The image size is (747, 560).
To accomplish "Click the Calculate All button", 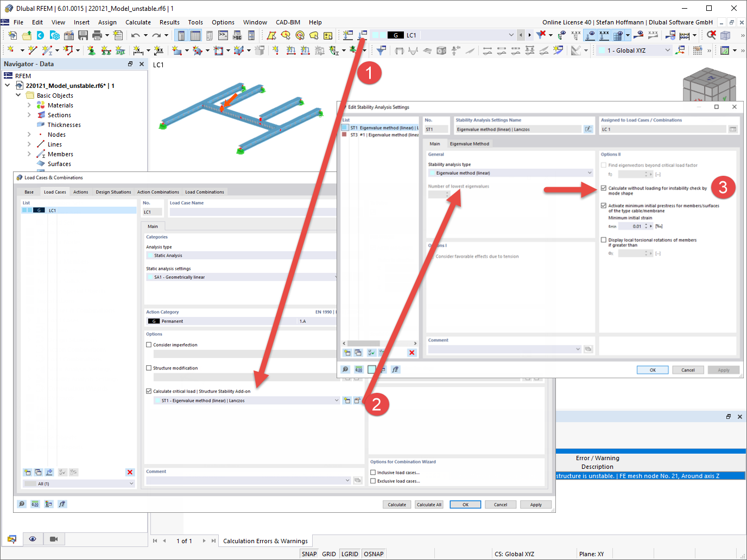I will (429, 504).
